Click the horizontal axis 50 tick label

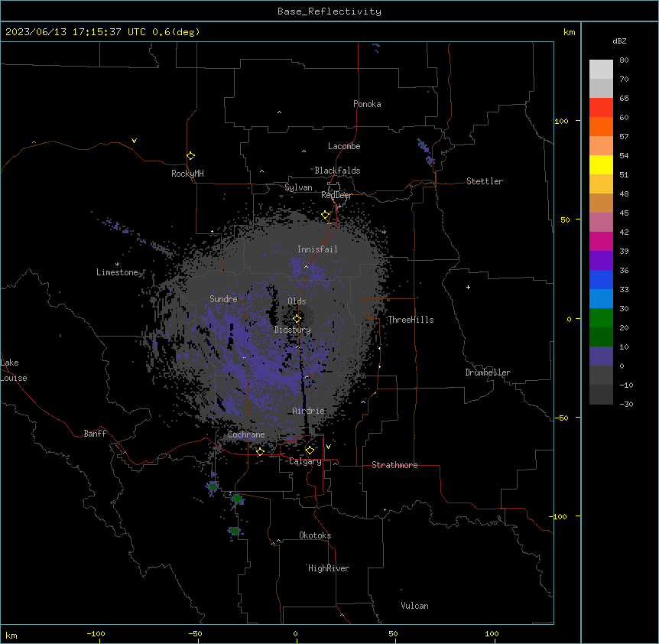393,633
